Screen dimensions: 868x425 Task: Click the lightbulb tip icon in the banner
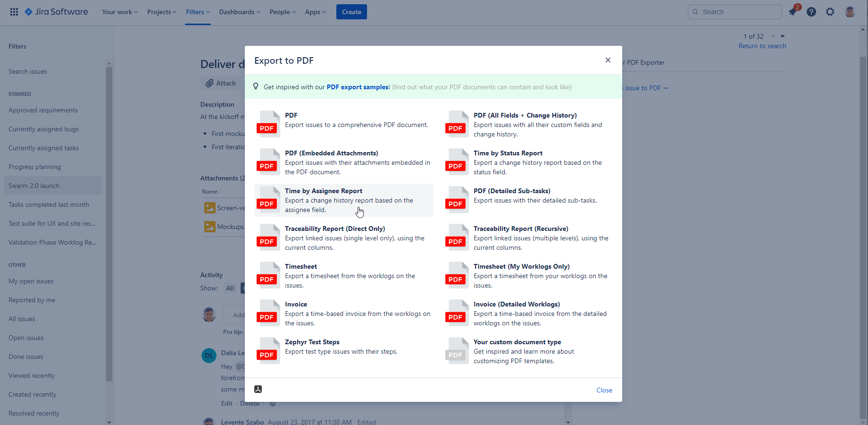(x=256, y=86)
